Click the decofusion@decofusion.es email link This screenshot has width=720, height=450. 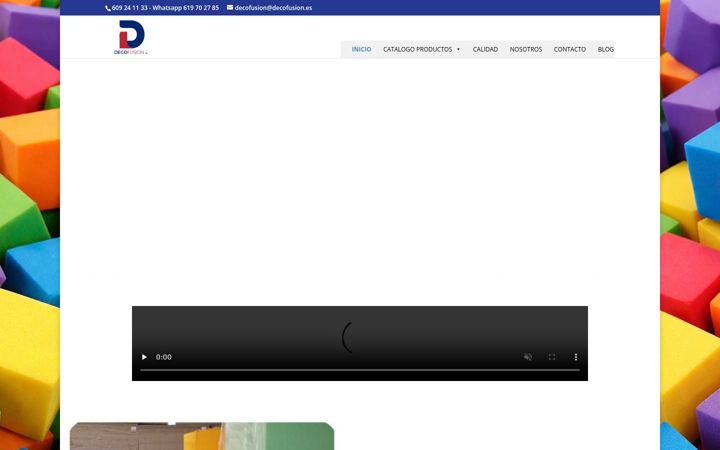point(273,8)
